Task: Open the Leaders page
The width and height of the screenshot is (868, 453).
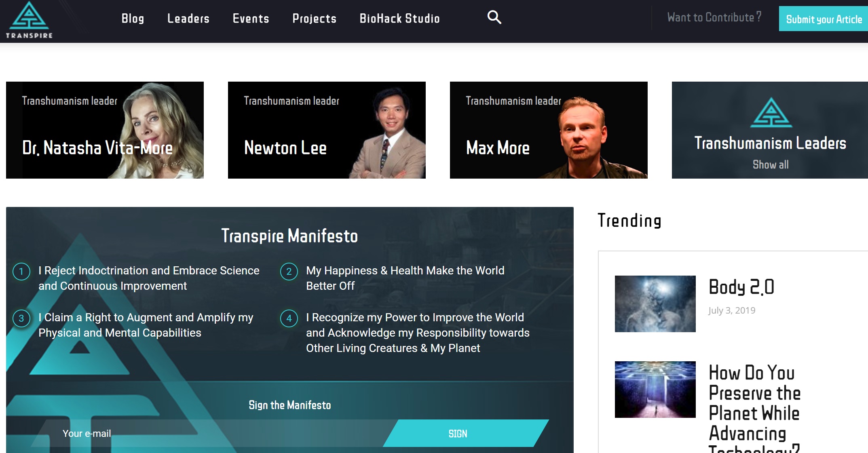Action: click(188, 19)
